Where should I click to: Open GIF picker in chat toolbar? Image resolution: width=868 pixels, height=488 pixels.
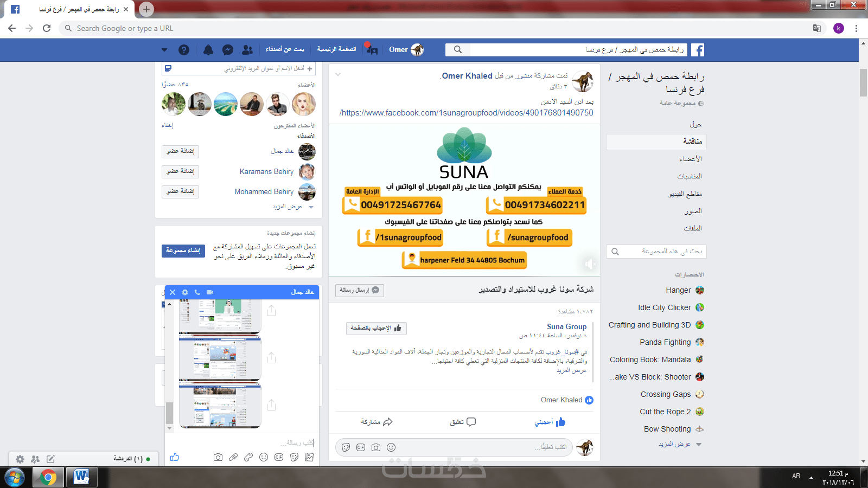[x=279, y=457]
